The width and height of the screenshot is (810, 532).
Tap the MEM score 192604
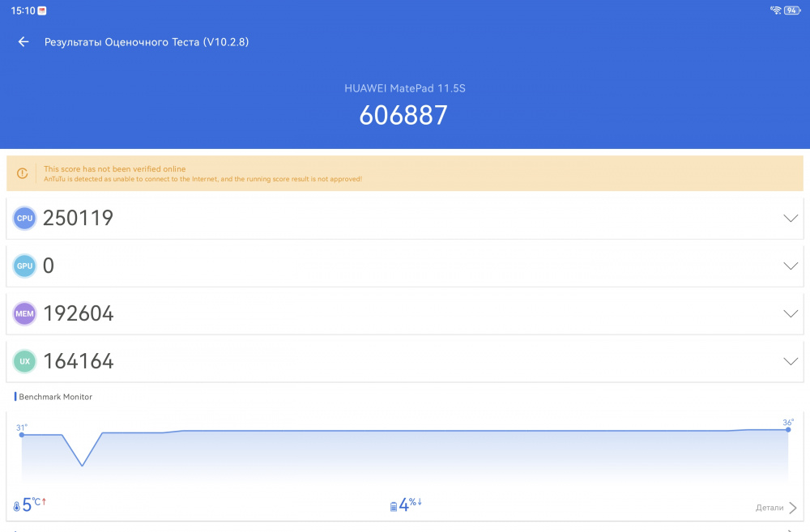coord(79,313)
